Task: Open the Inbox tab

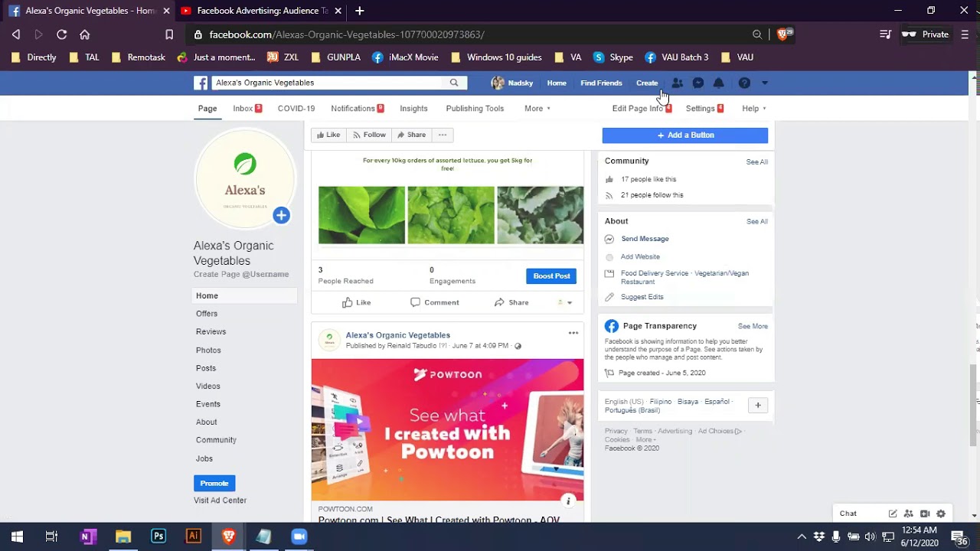Action: (x=247, y=109)
